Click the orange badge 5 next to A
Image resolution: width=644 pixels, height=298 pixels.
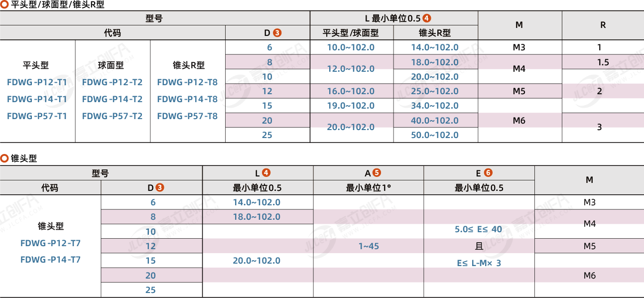click(x=377, y=173)
